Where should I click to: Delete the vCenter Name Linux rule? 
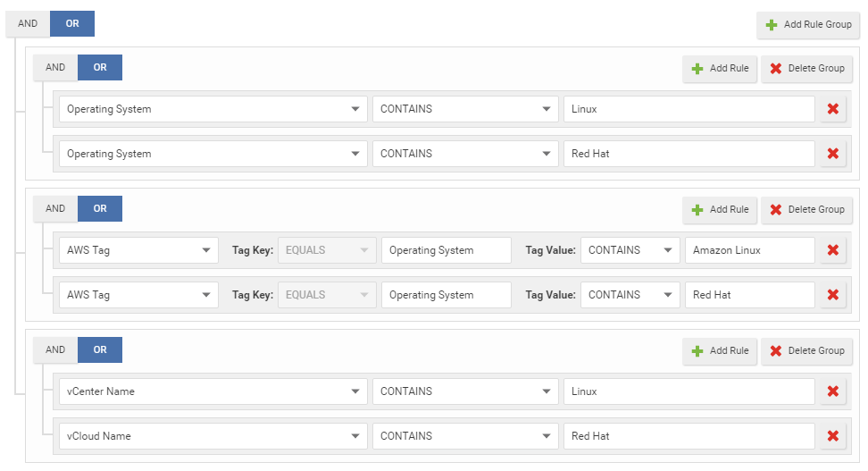point(832,391)
